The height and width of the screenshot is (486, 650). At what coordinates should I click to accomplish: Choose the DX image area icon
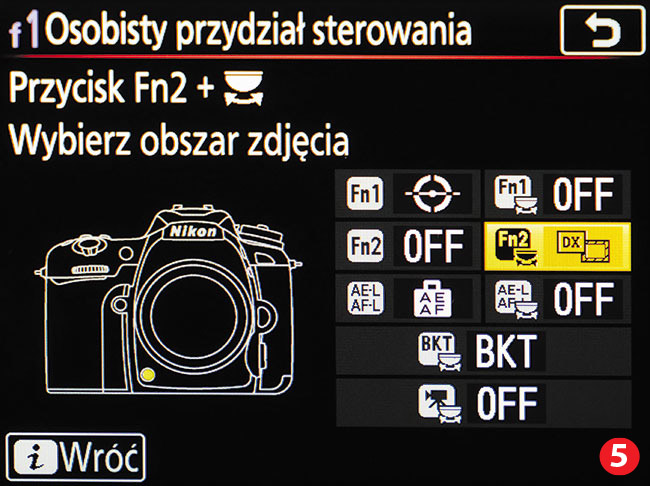click(584, 246)
